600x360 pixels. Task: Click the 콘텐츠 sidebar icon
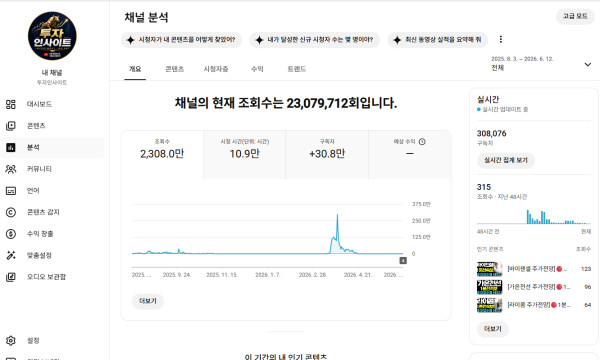tap(11, 125)
